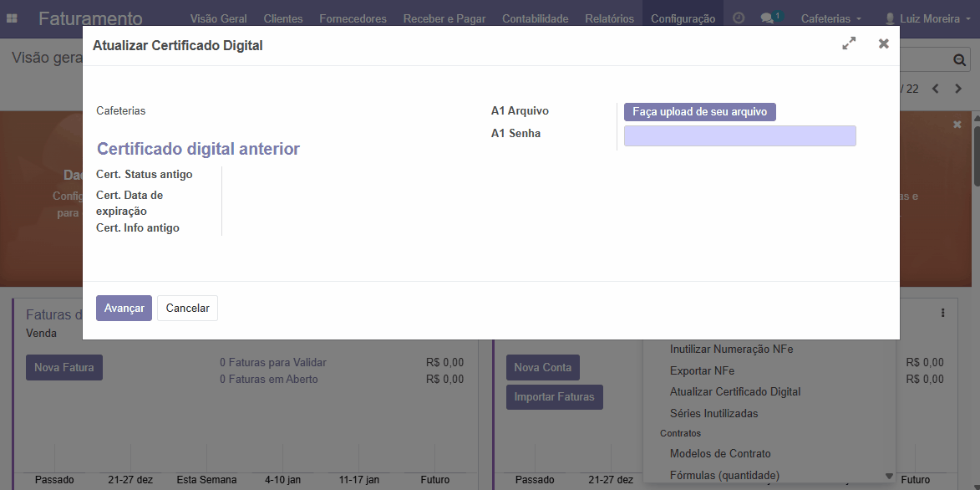980x490 pixels.
Task: Open the card three-dots options menu
Action: (x=943, y=314)
